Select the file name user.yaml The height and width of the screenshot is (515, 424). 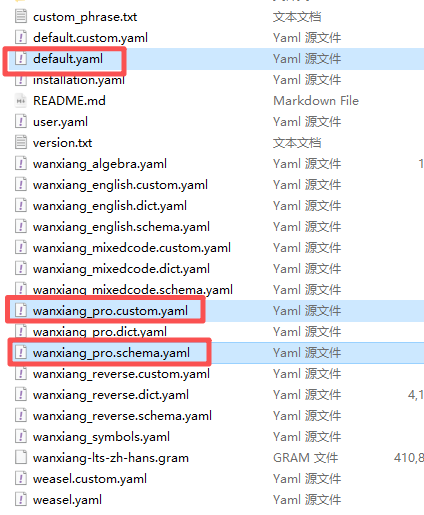[x=60, y=122]
